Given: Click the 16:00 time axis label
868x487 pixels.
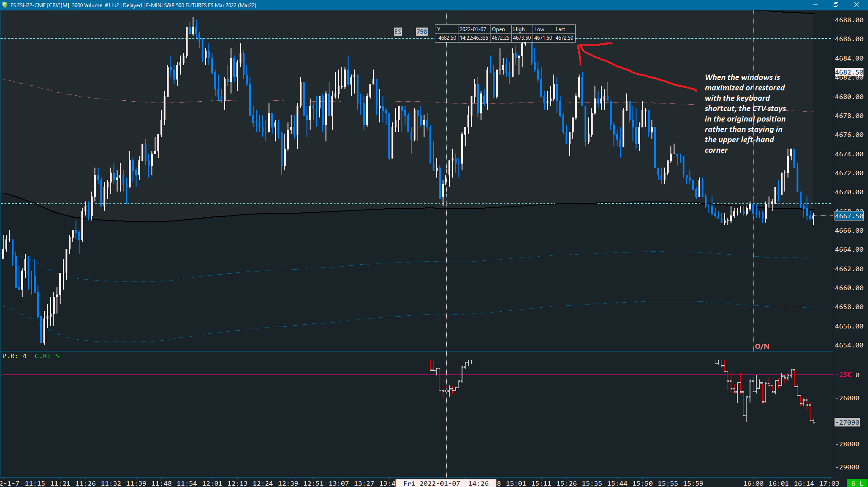Looking at the screenshot, I should [753, 483].
